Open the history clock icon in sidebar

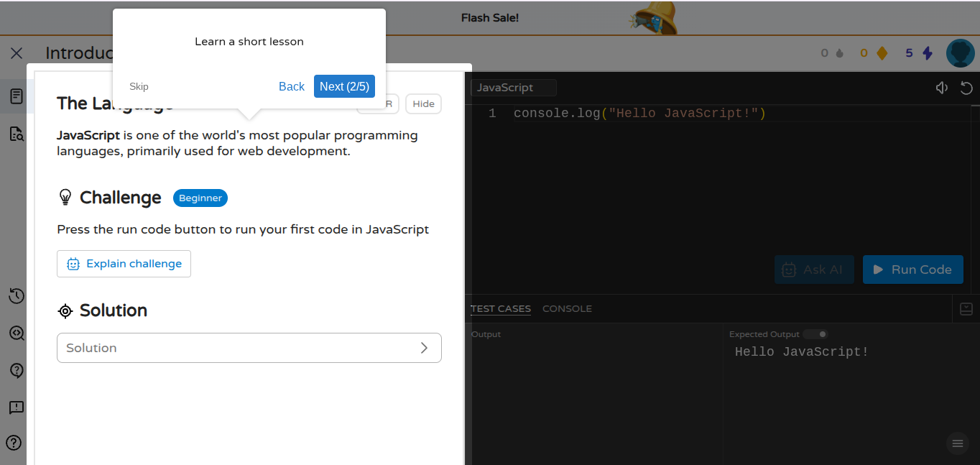16,296
